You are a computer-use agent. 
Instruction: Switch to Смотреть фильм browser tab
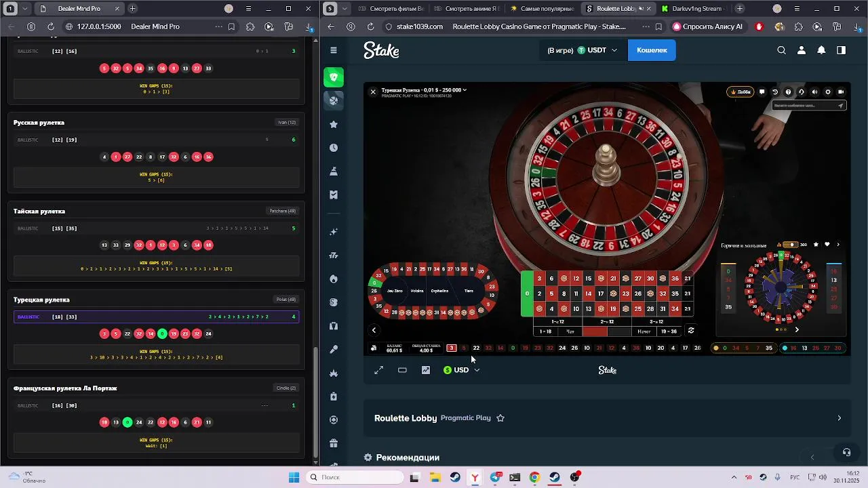coord(392,9)
